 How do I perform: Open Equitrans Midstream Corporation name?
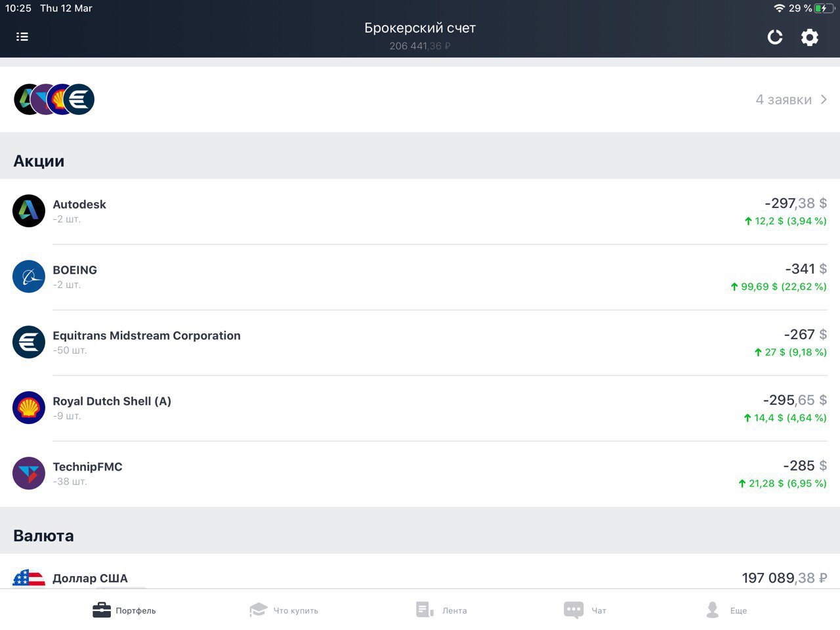pyautogui.click(x=146, y=335)
